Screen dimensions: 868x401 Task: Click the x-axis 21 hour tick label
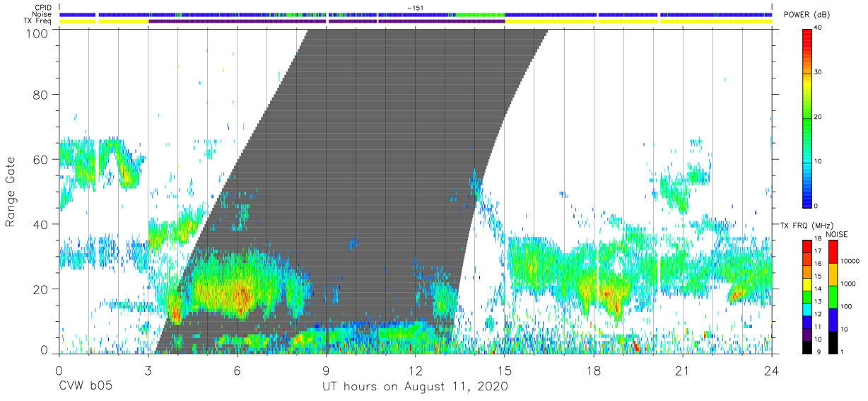click(x=683, y=371)
